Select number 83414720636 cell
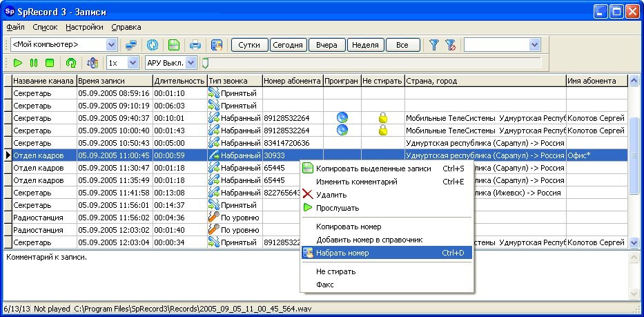 tap(293, 143)
